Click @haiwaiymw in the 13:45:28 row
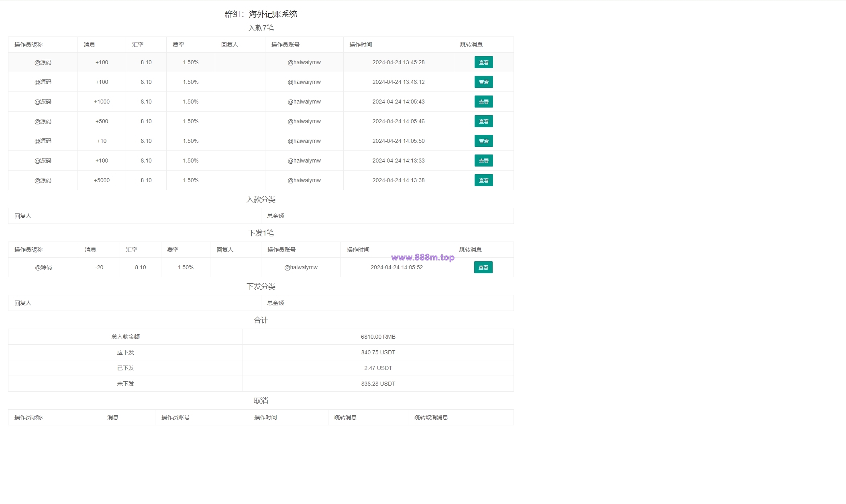 [304, 62]
